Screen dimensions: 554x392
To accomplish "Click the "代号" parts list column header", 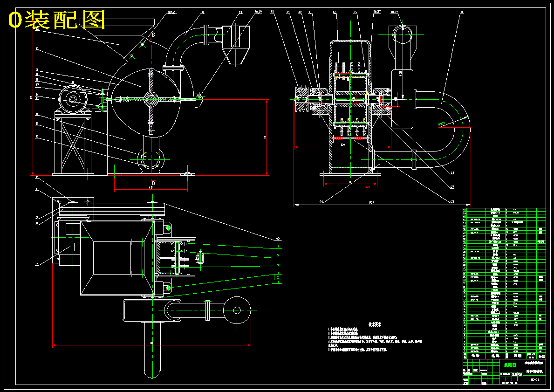I will pyautogui.click(x=476, y=355).
